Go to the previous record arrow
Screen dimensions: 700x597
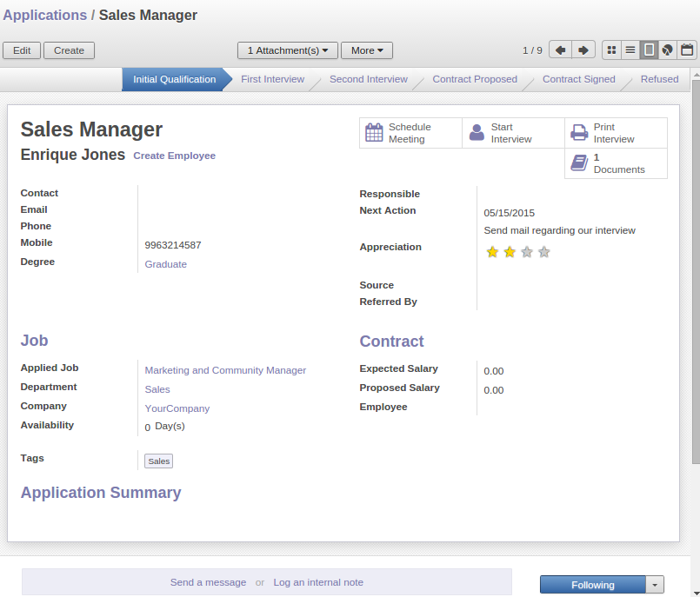tap(561, 50)
